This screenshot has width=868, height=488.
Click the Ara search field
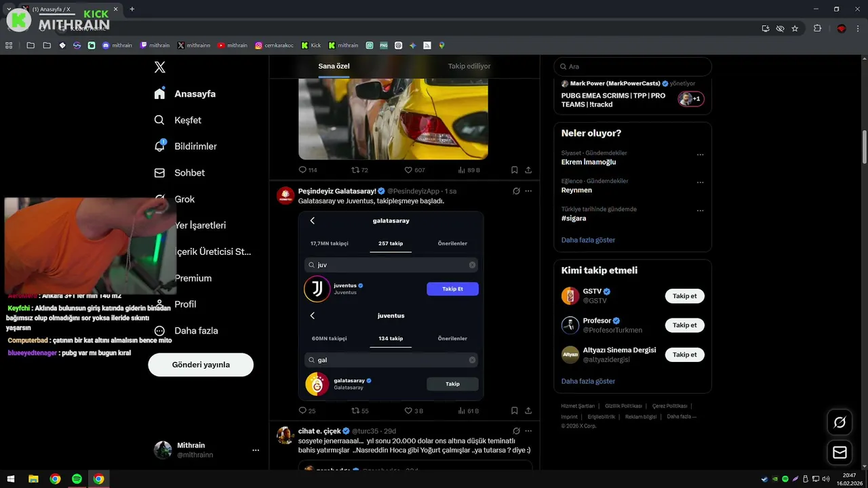click(x=633, y=66)
